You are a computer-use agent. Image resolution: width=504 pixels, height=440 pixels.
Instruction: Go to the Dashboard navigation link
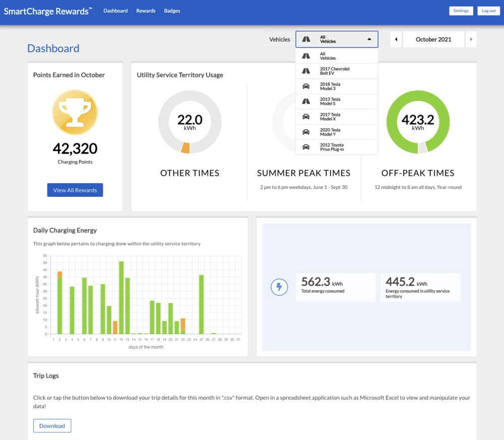[115, 11]
